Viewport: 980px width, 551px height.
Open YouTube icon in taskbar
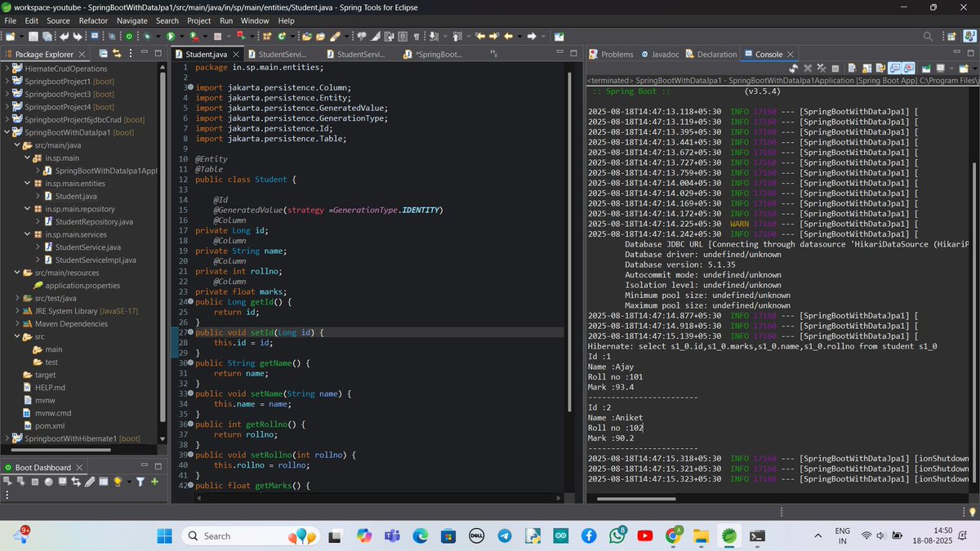[645, 535]
